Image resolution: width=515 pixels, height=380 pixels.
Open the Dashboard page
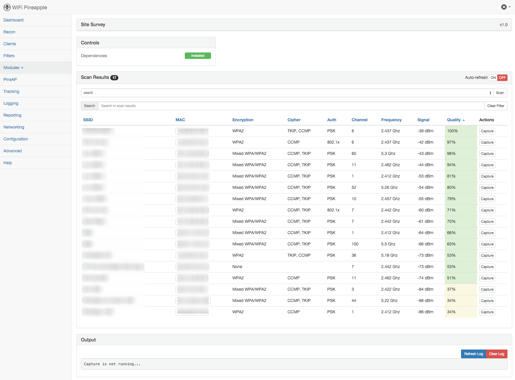point(13,20)
